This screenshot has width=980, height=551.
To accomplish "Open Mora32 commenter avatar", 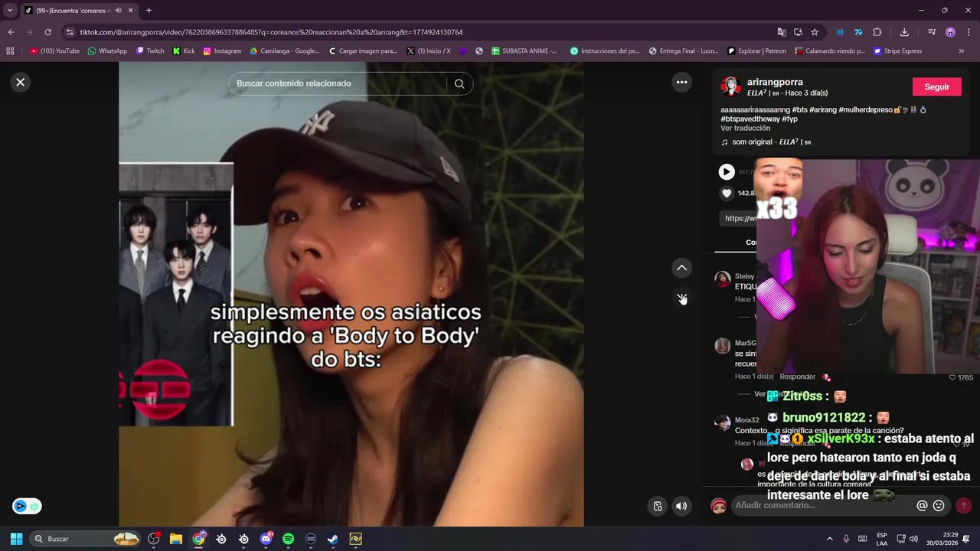I will pyautogui.click(x=722, y=422).
